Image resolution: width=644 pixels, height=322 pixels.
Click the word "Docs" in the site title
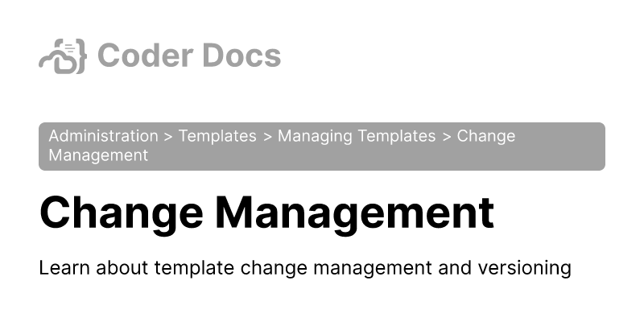[243, 56]
